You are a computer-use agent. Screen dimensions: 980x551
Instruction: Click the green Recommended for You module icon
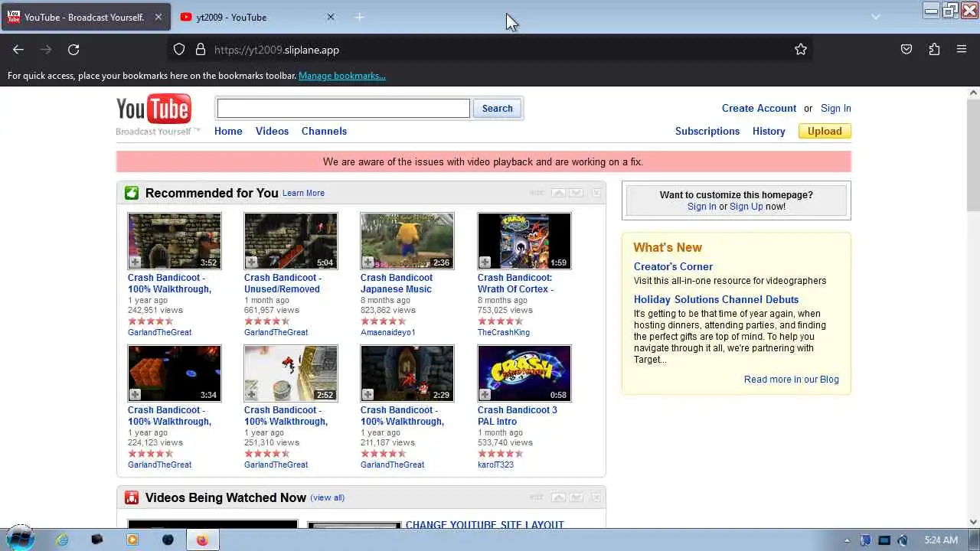pyautogui.click(x=132, y=193)
